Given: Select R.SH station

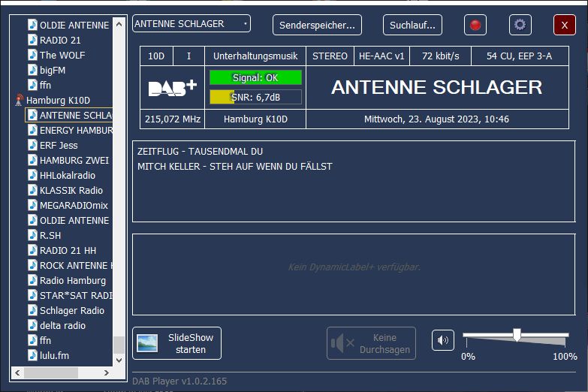Looking at the screenshot, I should (x=50, y=235).
